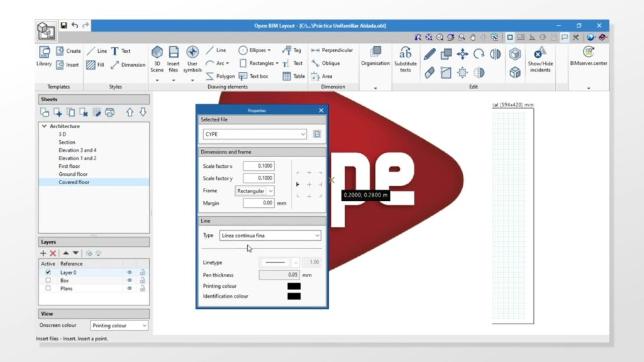Toggle visibility eye of Plans layer
This screenshot has height=362, width=644.
pos(129,288)
